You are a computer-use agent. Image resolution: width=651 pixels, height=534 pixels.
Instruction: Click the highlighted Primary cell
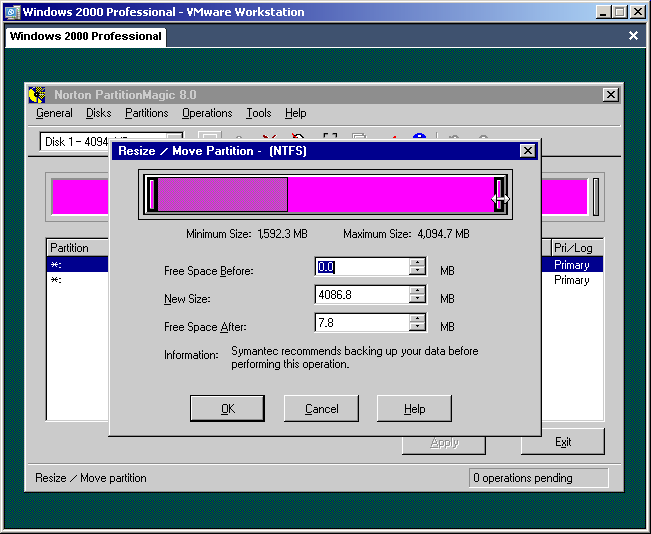tap(572, 265)
